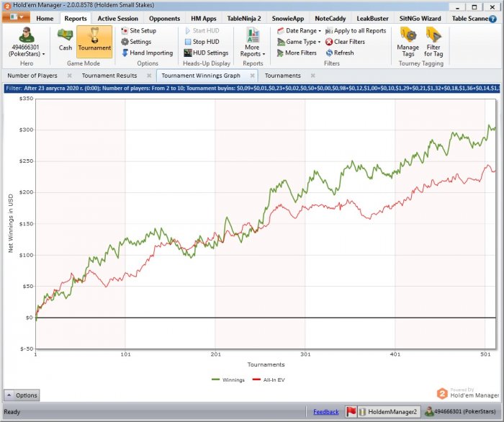
Task: Switch to the Opponents ribbon tab
Action: point(164,19)
